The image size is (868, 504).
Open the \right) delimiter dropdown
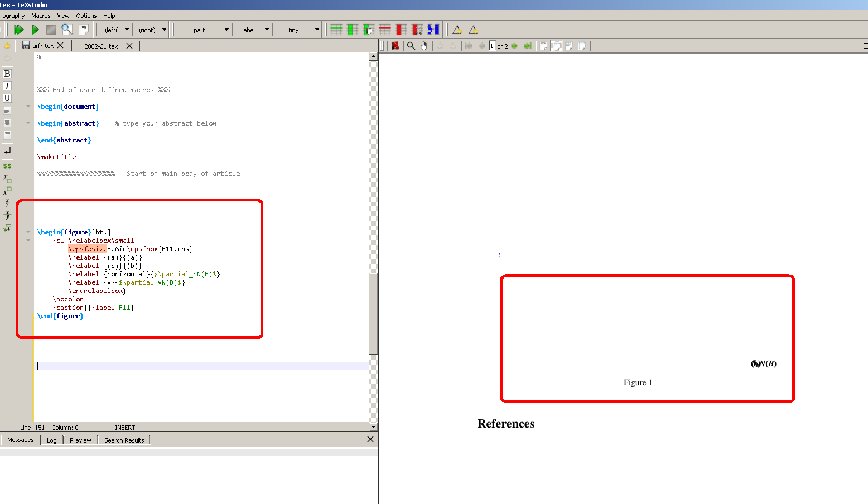[x=164, y=30]
